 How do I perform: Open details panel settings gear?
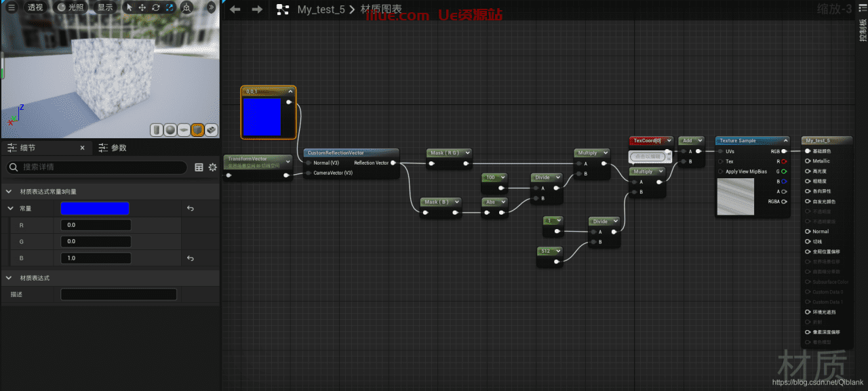click(x=212, y=167)
